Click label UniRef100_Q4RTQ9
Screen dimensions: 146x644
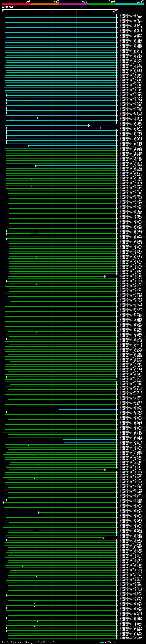(131, 475)
